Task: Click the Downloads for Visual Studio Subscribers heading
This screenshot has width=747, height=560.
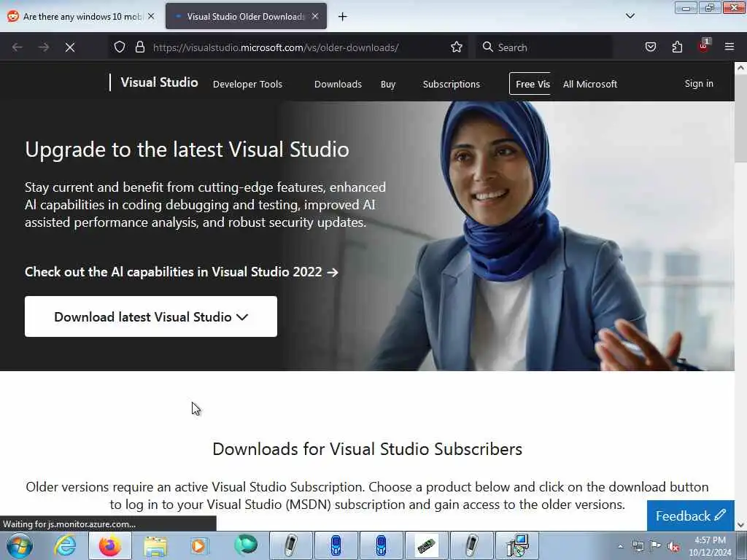Action: 368,449
